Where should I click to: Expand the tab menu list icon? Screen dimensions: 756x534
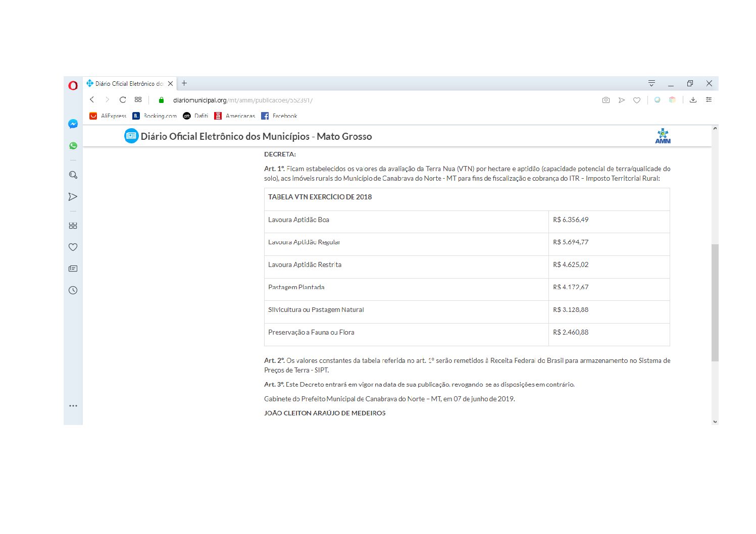[651, 83]
